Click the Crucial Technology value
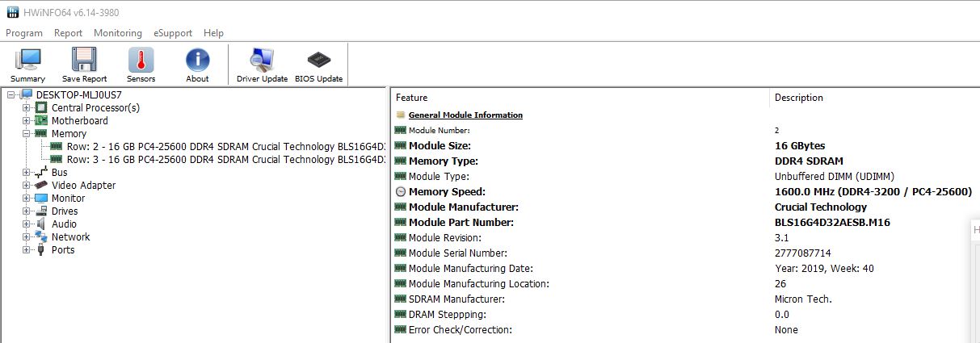 (x=821, y=207)
